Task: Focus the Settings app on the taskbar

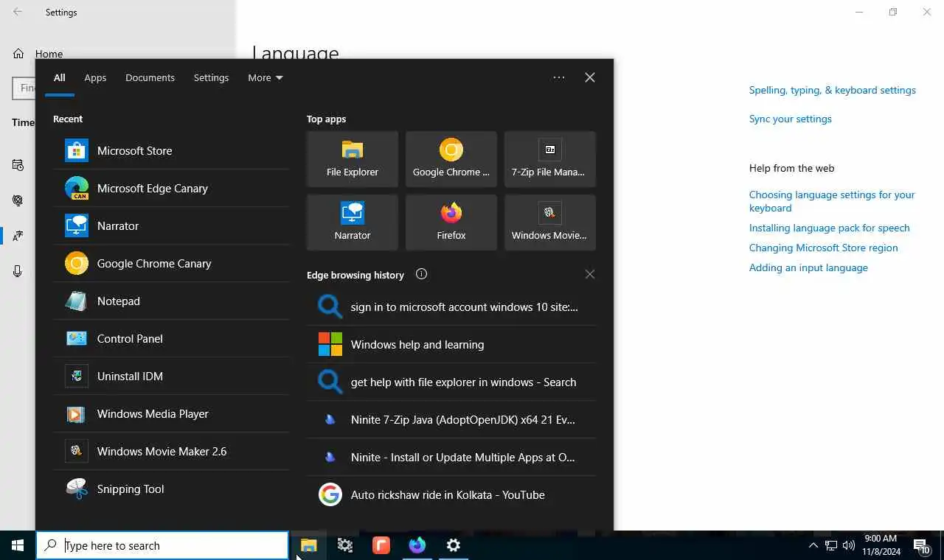Action: tap(454, 545)
